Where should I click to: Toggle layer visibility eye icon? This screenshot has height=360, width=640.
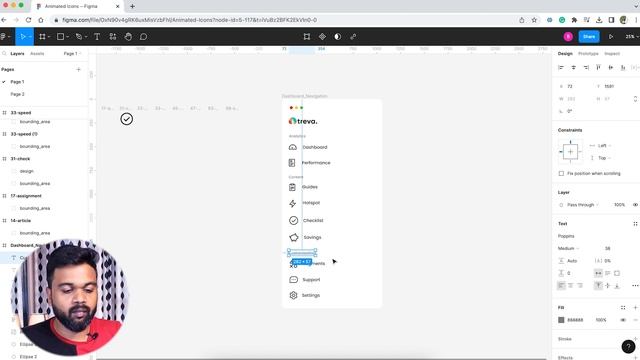coord(635,204)
